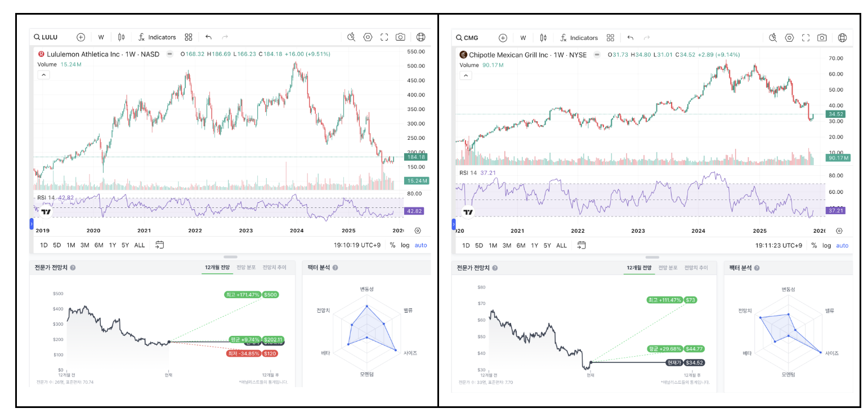Click the snapshot camera icon on LULU chart
This screenshot has height=417, width=868.
[400, 37]
